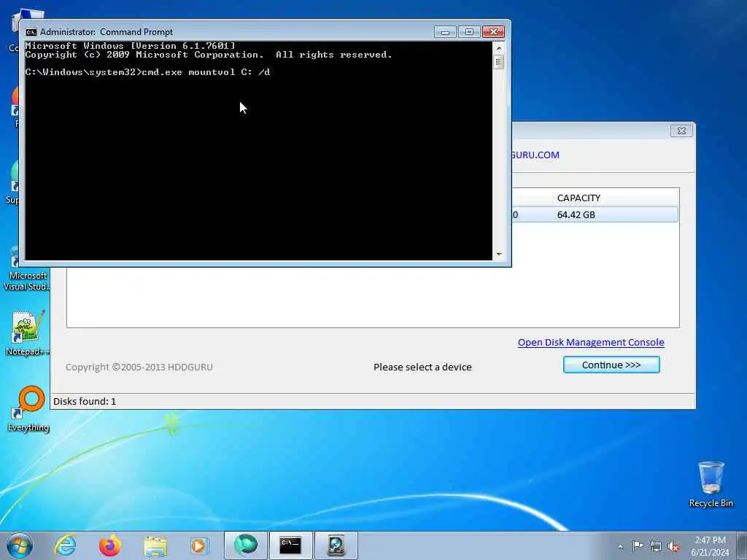Open Firefox from the taskbar
Image resolution: width=747 pixels, height=560 pixels.
pos(110,545)
